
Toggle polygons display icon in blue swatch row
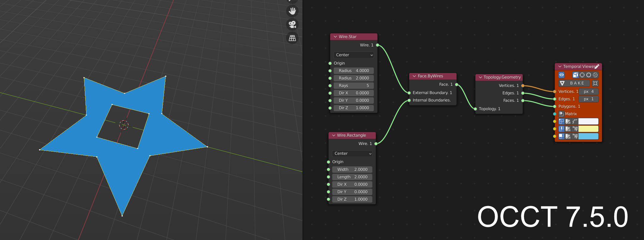561,136
